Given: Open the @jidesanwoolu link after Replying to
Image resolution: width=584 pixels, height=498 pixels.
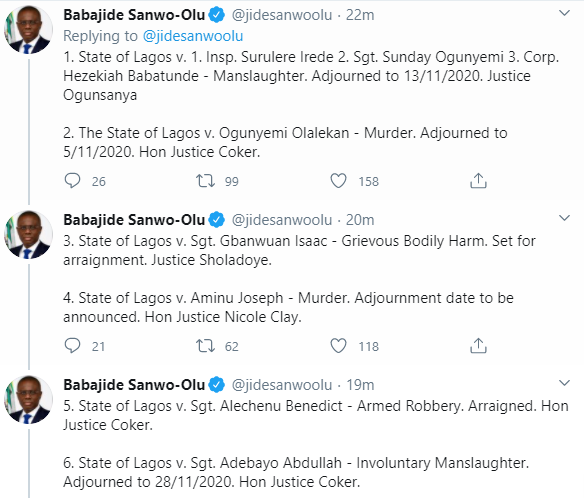Looking at the screenshot, I should pyautogui.click(x=193, y=36).
